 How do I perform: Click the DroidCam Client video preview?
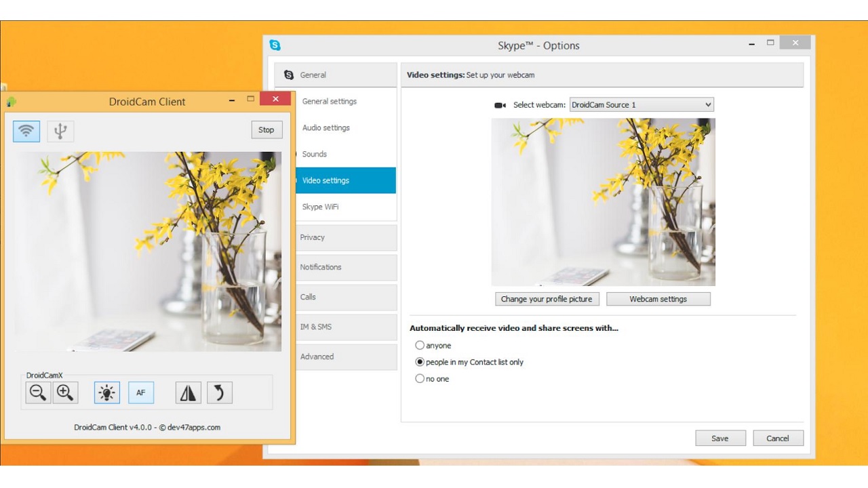click(x=148, y=251)
